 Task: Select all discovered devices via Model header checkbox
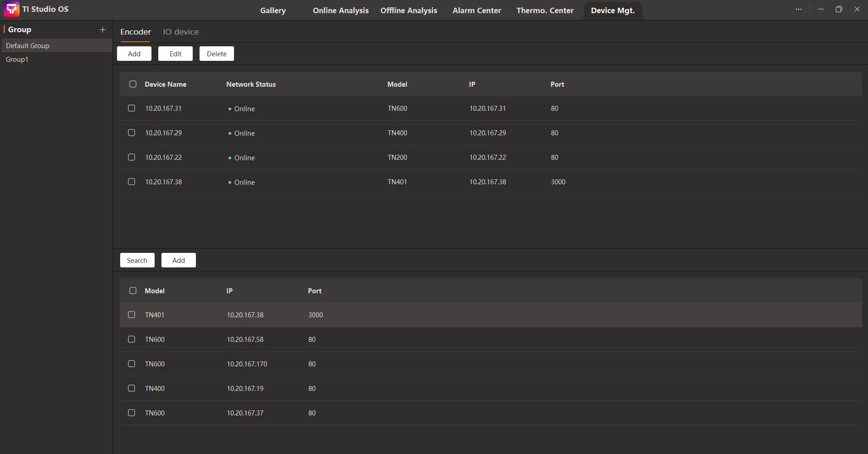point(133,291)
